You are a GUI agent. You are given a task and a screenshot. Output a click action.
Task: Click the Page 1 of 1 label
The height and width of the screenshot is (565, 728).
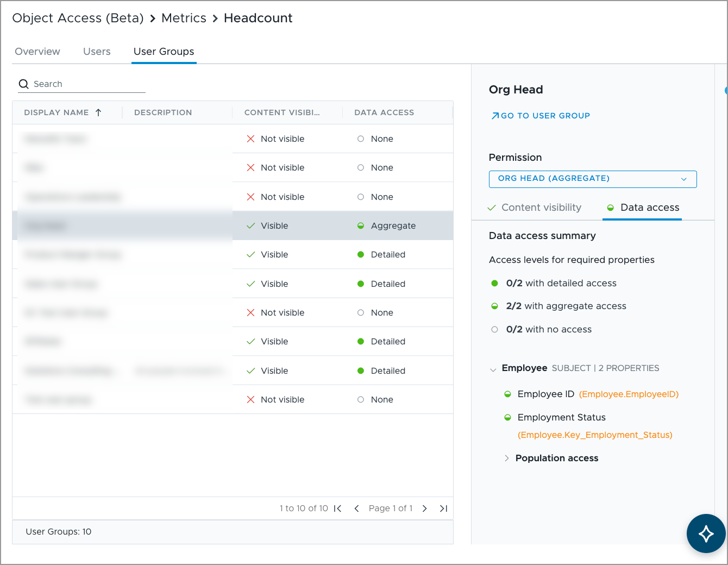[x=391, y=508]
